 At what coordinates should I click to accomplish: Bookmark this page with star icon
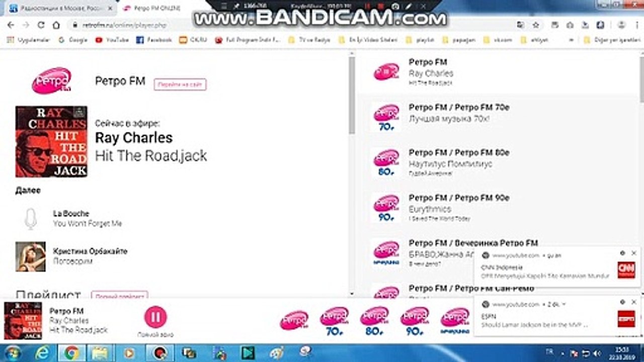pyautogui.click(x=536, y=25)
